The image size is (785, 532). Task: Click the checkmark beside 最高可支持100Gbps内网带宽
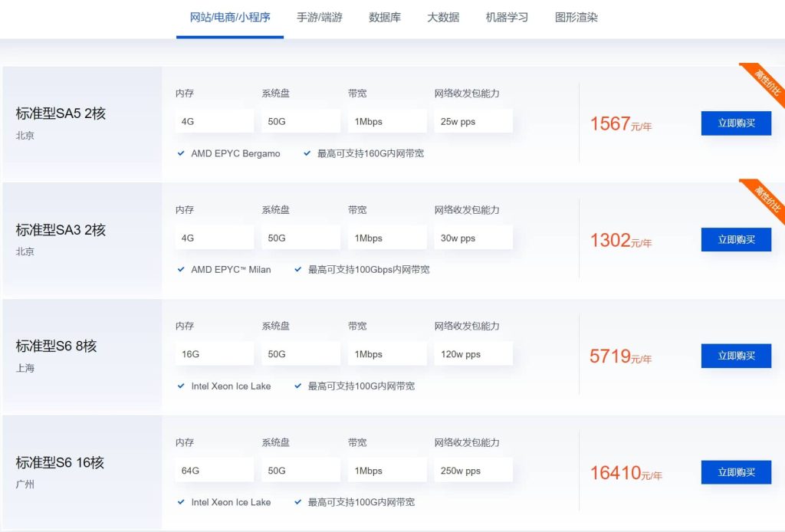(297, 269)
